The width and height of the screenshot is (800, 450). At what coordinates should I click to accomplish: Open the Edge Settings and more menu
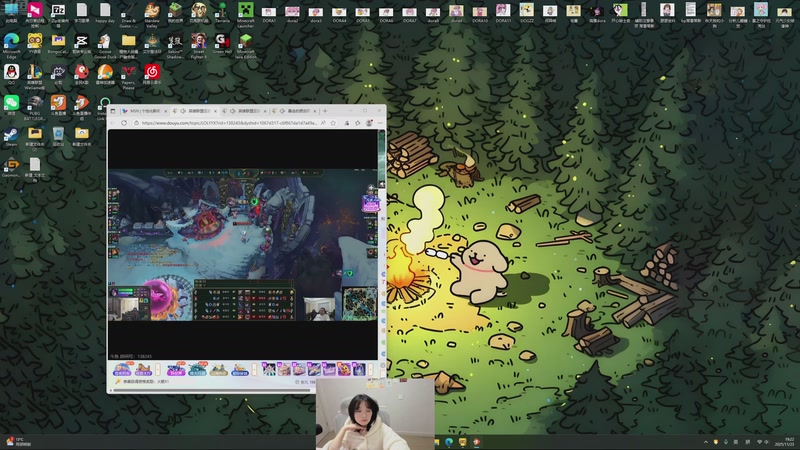tap(380, 123)
